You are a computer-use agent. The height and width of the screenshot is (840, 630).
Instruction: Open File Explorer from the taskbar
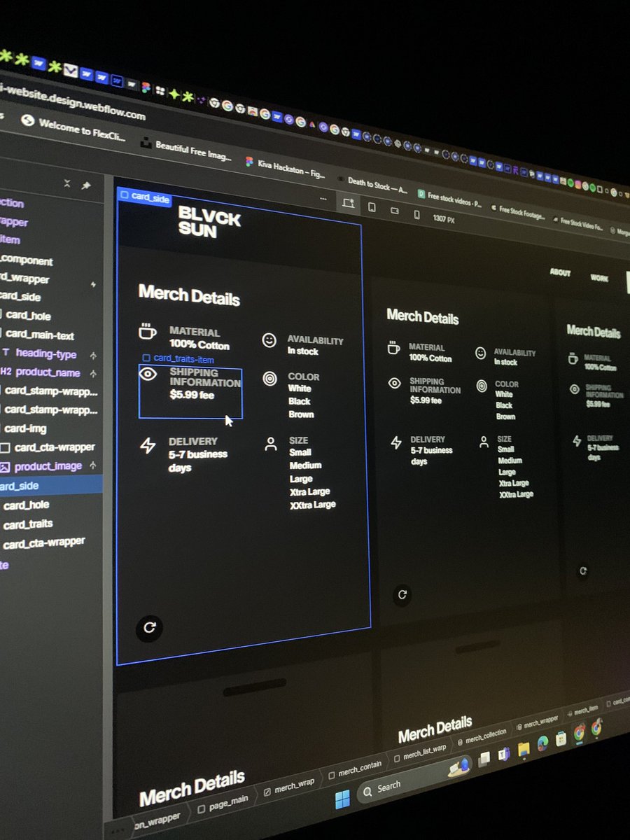523,750
